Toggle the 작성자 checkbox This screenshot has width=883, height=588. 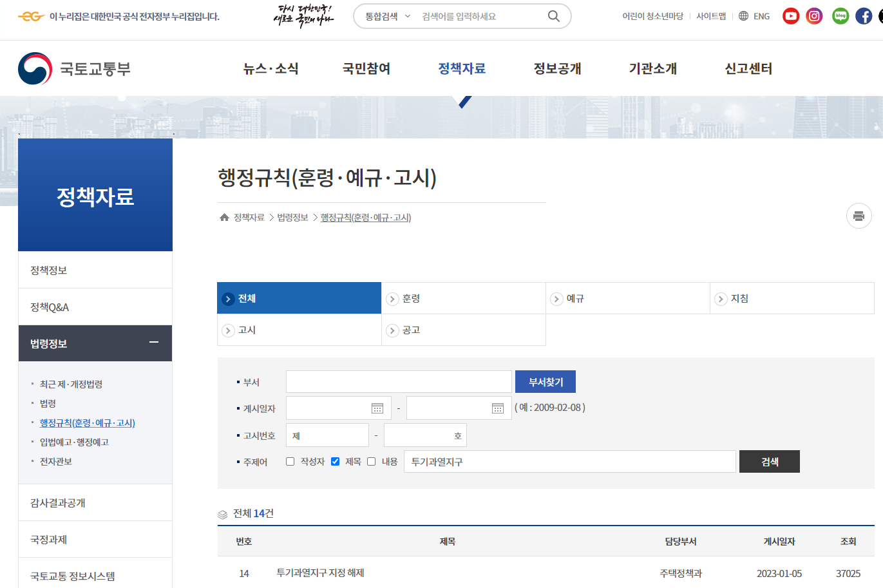290,461
